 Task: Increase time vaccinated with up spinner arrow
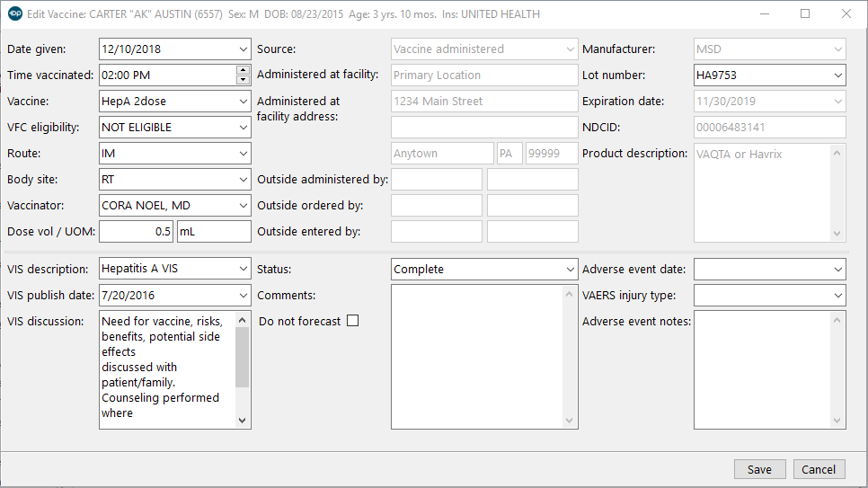click(x=243, y=70)
